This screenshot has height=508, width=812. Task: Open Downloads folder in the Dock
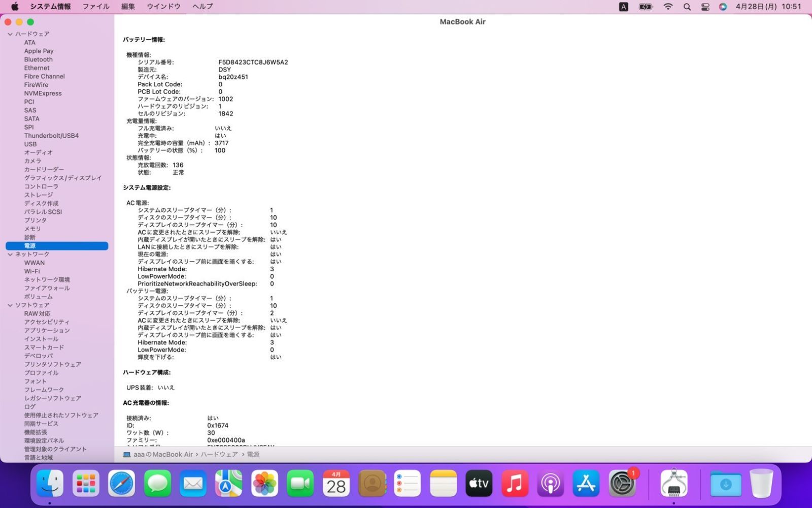coord(726,483)
